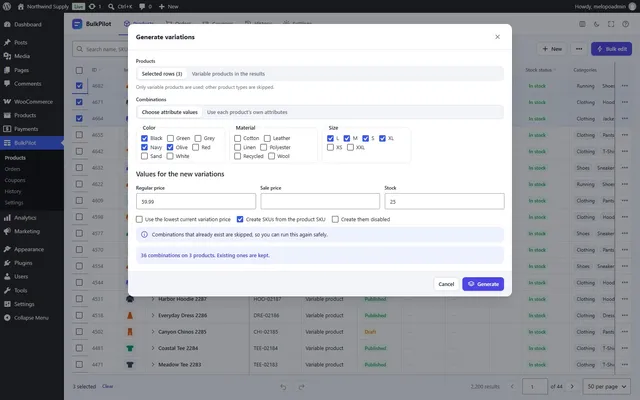Open the Ctrl+K search in admin bar
The height and width of the screenshot is (400, 640).
(x=120, y=7)
